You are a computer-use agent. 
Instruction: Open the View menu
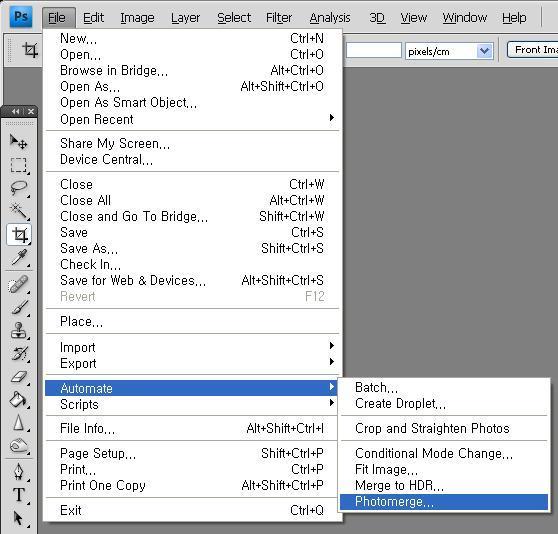pyautogui.click(x=414, y=17)
